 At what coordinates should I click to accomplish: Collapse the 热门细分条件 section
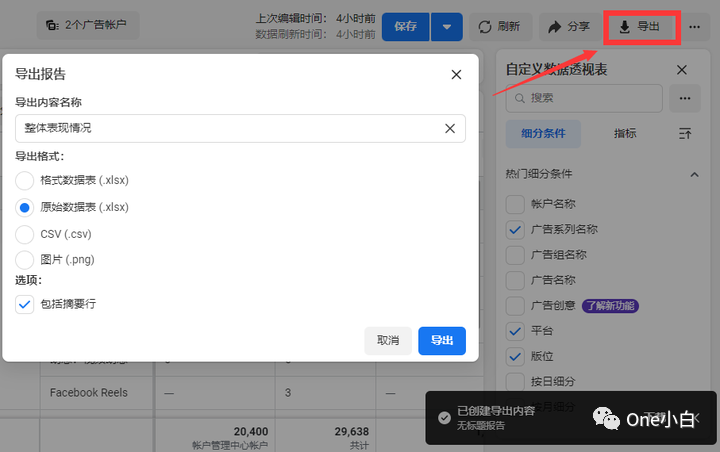click(x=694, y=175)
